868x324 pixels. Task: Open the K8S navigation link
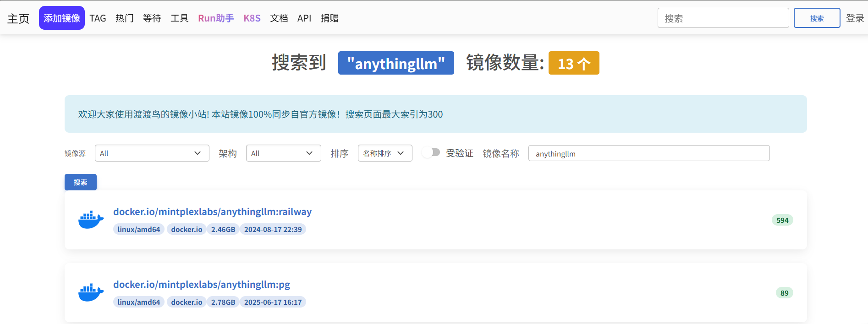(x=252, y=18)
